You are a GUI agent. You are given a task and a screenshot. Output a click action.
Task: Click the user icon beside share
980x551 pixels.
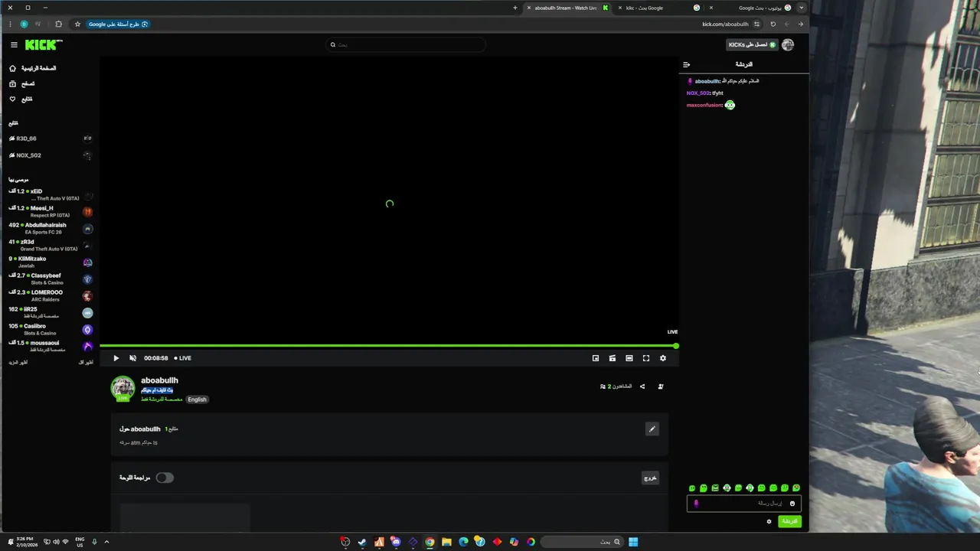click(661, 386)
